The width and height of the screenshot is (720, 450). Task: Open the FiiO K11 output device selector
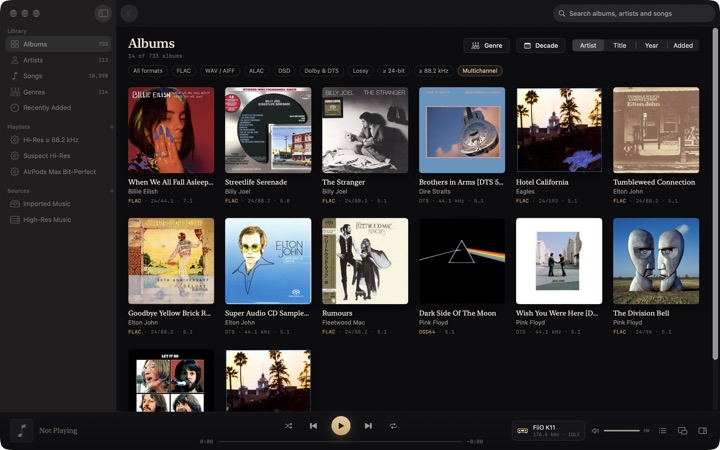click(x=548, y=431)
